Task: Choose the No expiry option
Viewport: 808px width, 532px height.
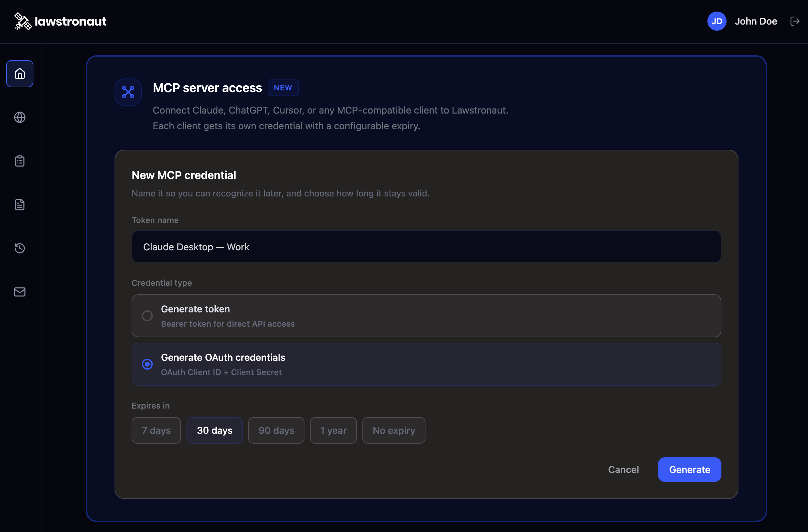Action: (x=394, y=430)
